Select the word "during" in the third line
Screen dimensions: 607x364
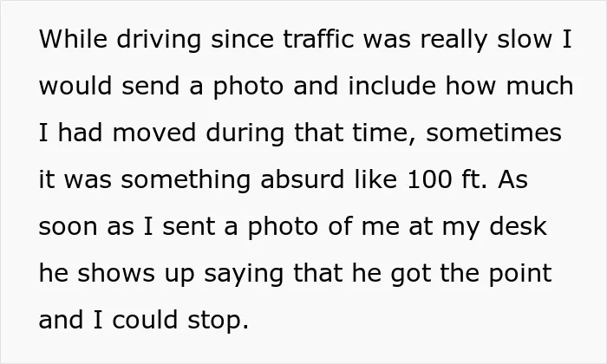click(x=245, y=134)
